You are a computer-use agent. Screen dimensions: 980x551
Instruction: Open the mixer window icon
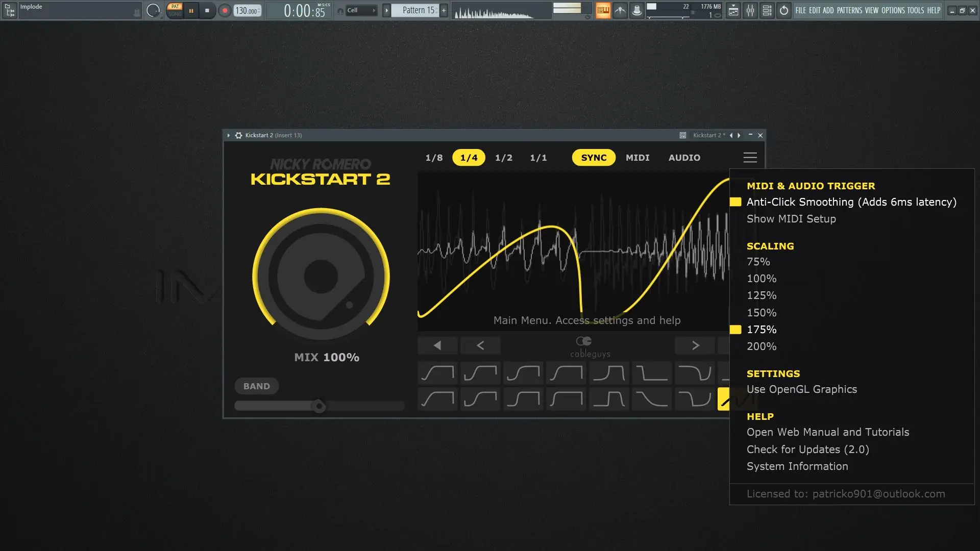pyautogui.click(x=750, y=10)
